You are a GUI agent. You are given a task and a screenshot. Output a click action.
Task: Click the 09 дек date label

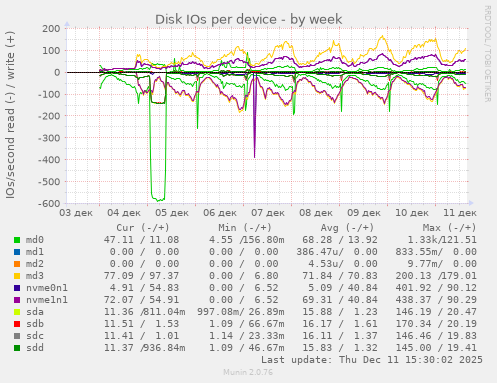tap(364, 213)
